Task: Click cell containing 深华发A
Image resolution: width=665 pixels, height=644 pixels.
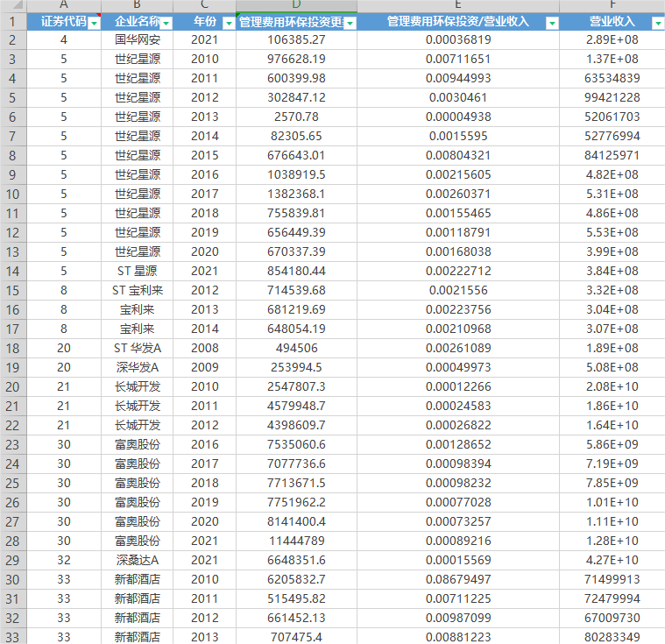Action: pyautogui.click(x=138, y=367)
